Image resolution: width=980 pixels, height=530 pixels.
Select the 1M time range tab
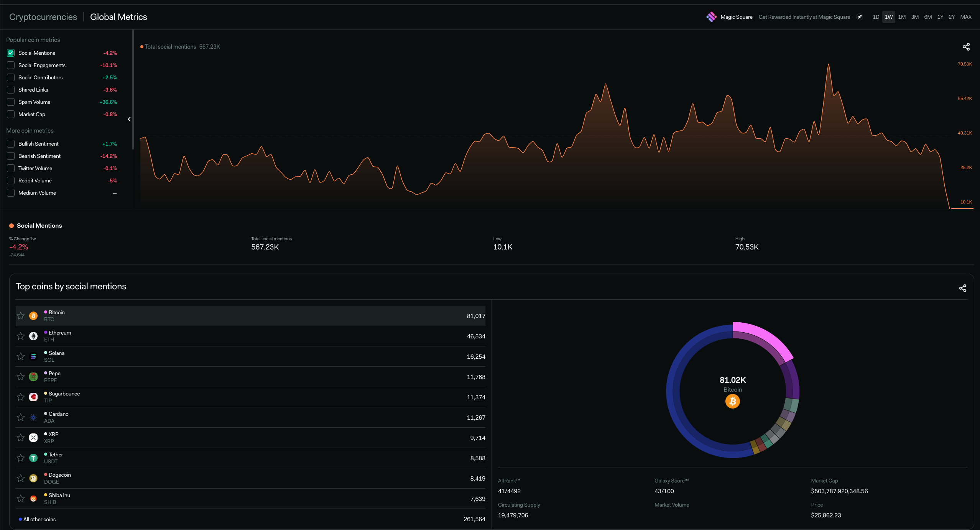[x=901, y=17]
